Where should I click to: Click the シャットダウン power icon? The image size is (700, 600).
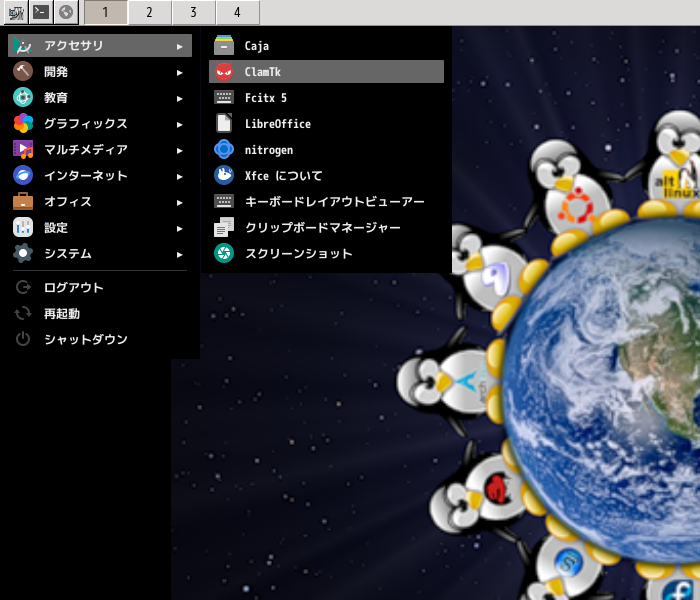[x=23, y=339]
